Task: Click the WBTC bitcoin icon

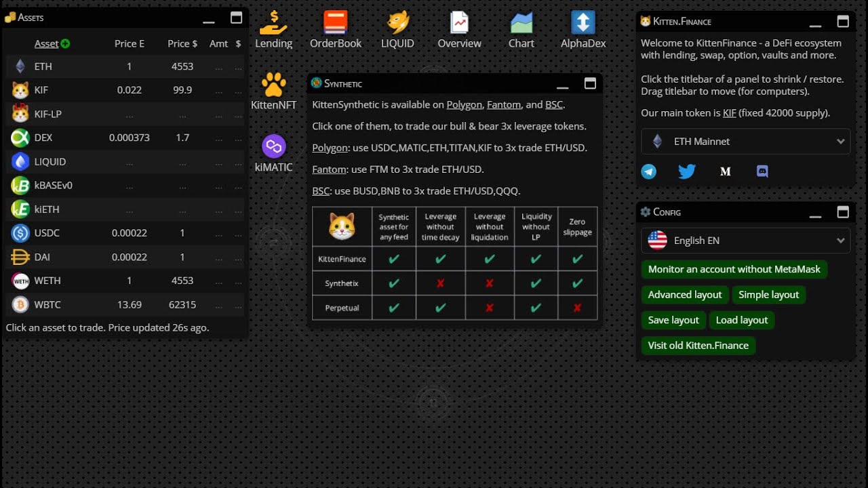Action: pos(20,304)
